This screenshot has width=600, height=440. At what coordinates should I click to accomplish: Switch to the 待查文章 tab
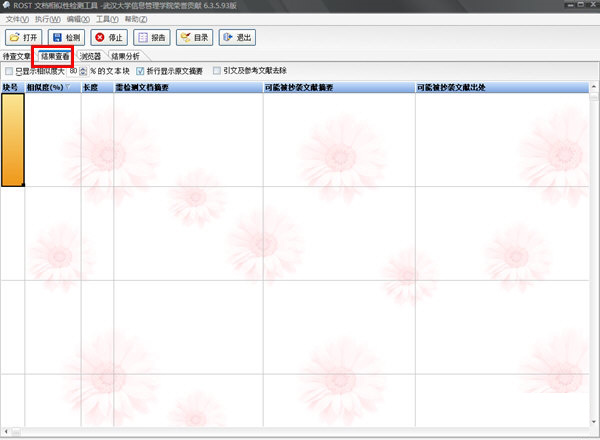[17, 57]
